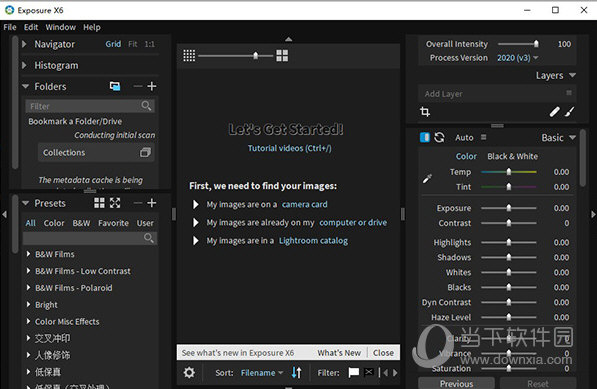Expand the camera card instructions
The image size is (597, 389).
coord(196,204)
